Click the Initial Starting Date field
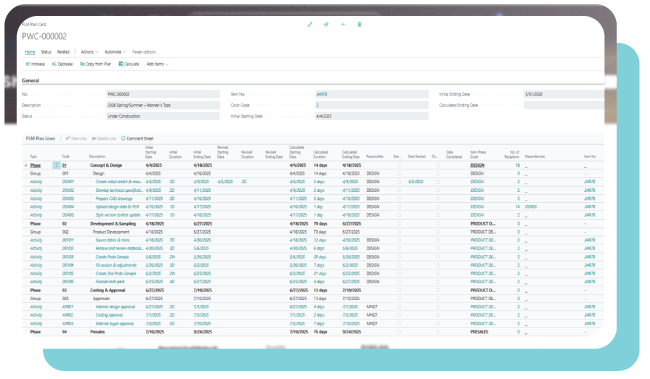This screenshot has width=650, height=379. (x=372, y=117)
